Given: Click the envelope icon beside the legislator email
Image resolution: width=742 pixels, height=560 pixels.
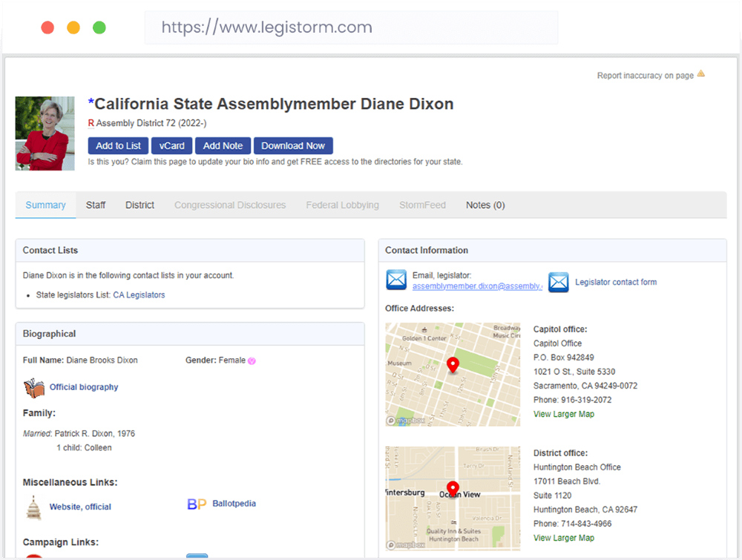Looking at the screenshot, I should click(x=396, y=280).
